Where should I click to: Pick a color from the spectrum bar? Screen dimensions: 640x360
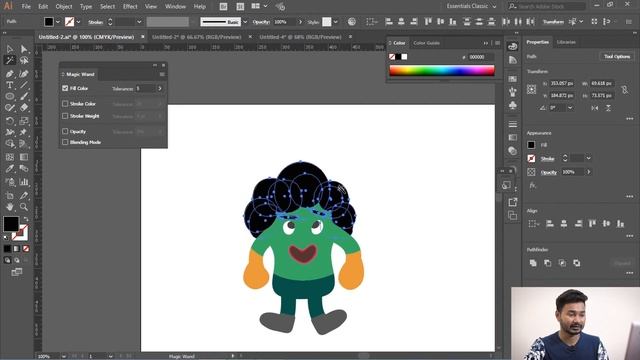click(442, 71)
